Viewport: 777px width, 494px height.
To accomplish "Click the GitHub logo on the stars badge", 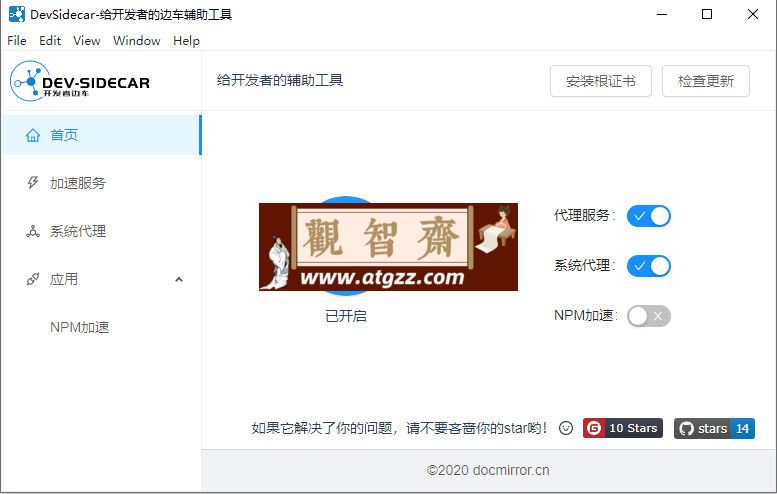I will click(686, 429).
